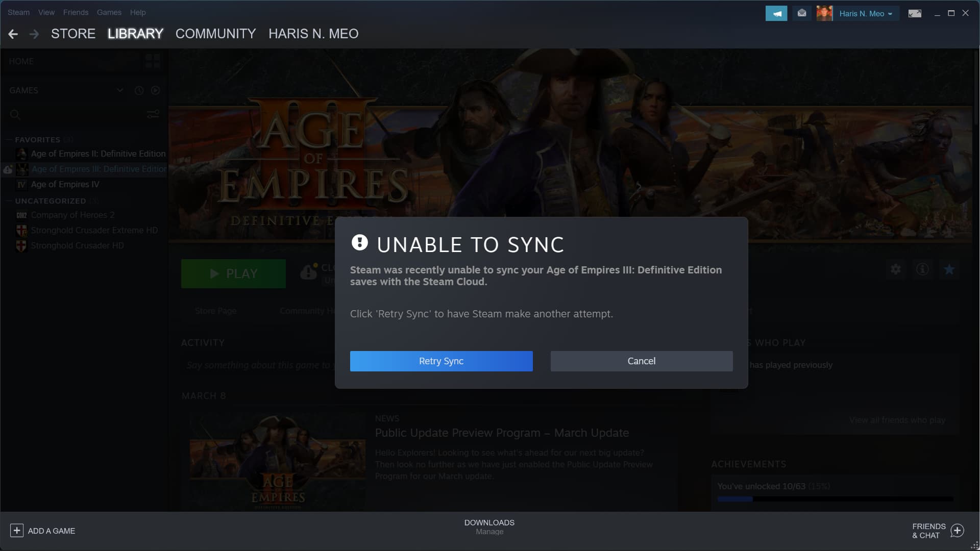Click the filter/sort icon in library
This screenshot has height=551, width=980.
[x=153, y=114]
